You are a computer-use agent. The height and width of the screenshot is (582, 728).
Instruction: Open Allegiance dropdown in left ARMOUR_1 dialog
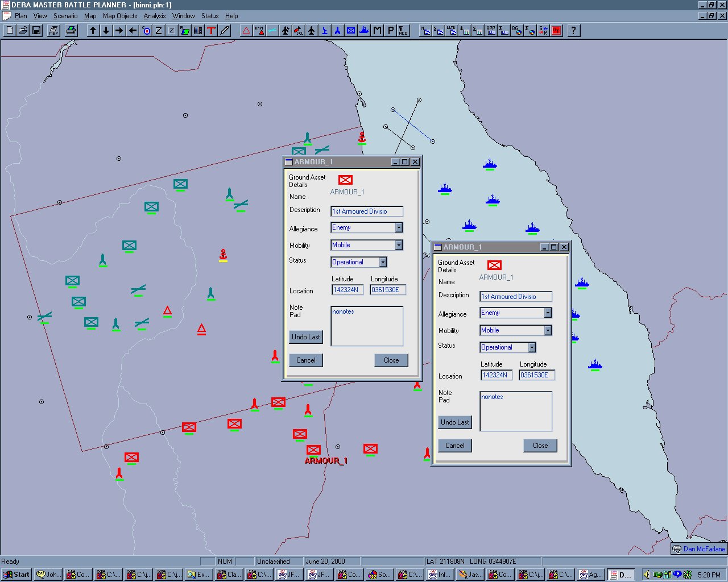[399, 227]
